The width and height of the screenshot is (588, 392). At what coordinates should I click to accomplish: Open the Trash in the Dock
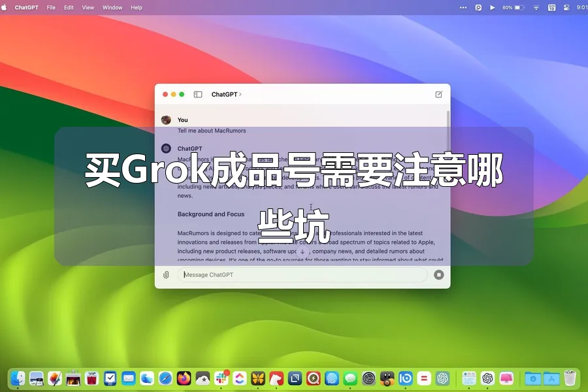(570, 378)
